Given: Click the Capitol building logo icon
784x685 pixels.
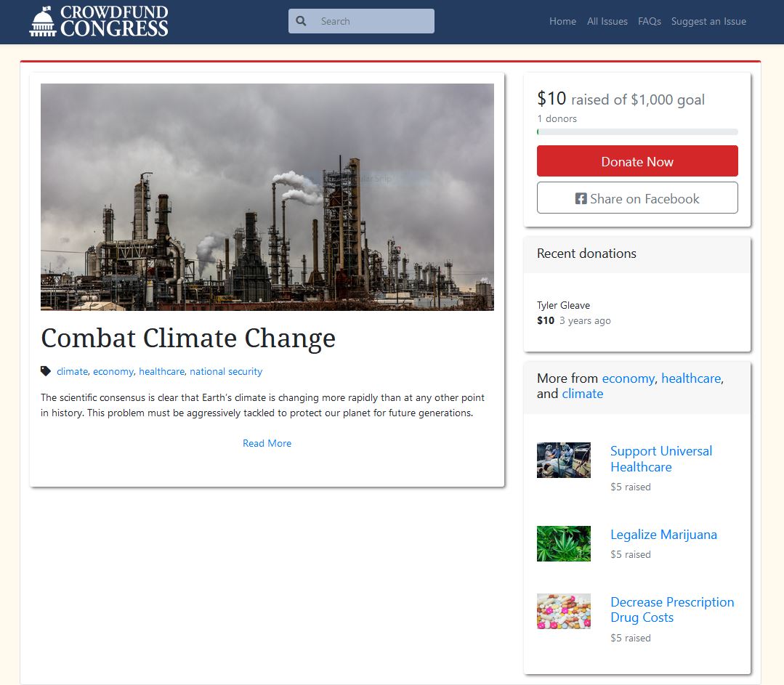Looking at the screenshot, I should (x=43, y=20).
